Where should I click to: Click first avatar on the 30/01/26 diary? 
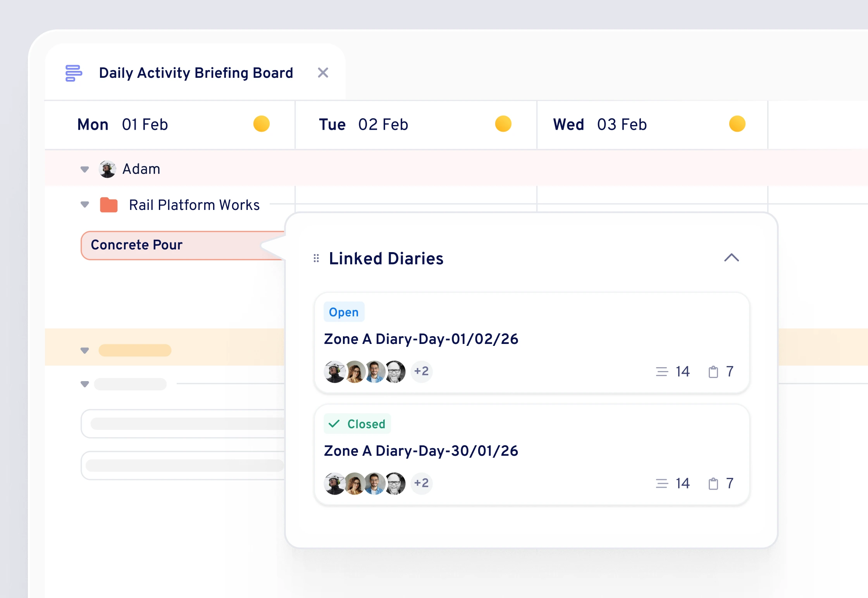(x=334, y=484)
